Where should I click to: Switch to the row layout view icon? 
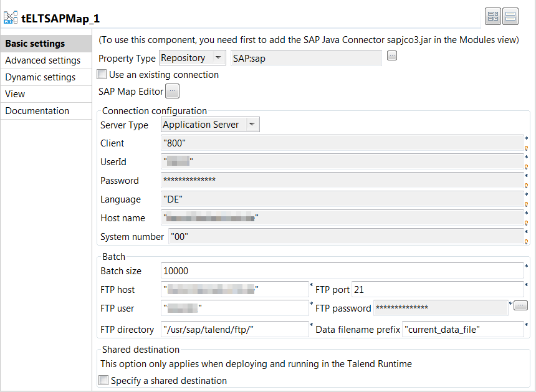click(x=510, y=16)
